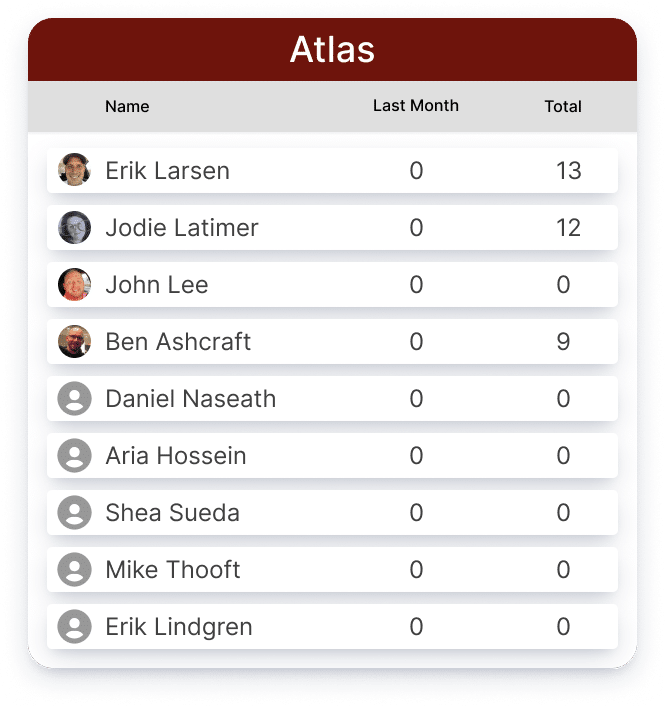Click Aria Hossein's default user icon
665x706 pixels.
coord(74,455)
